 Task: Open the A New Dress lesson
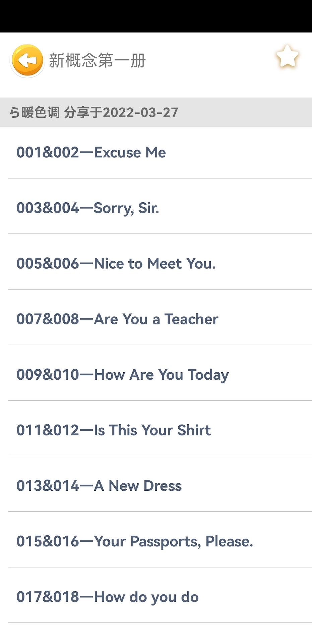pos(137,486)
